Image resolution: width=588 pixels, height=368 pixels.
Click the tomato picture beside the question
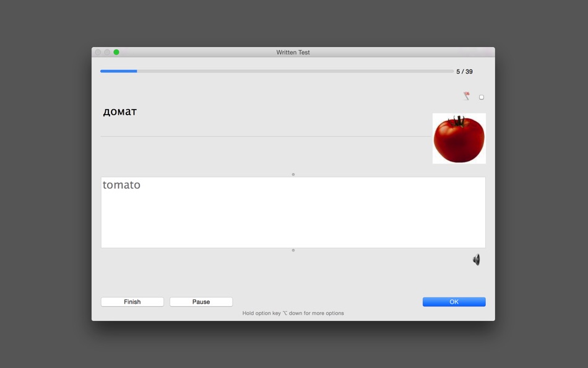(x=459, y=138)
